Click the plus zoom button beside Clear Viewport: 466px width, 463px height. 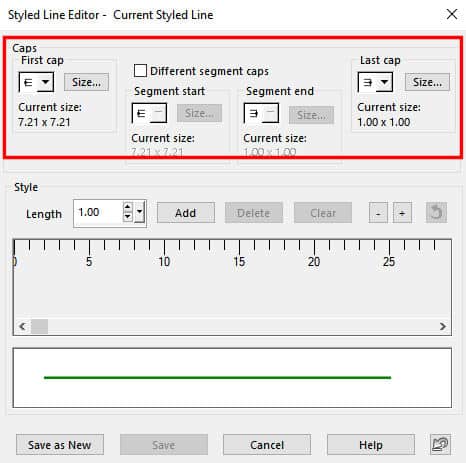(x=402, y=213)
